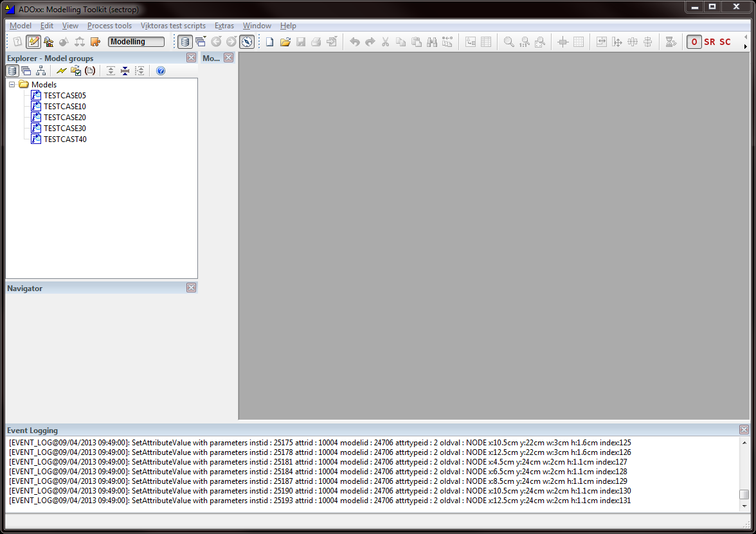Viewport: 756px width, 534px height.
Task: Click the puzzle-piece Import/Export component icon
Action: (95, 42)
